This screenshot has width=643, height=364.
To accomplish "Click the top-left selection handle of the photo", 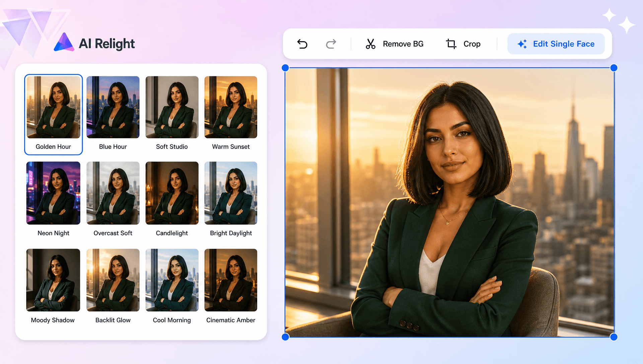I will point(285,68).
